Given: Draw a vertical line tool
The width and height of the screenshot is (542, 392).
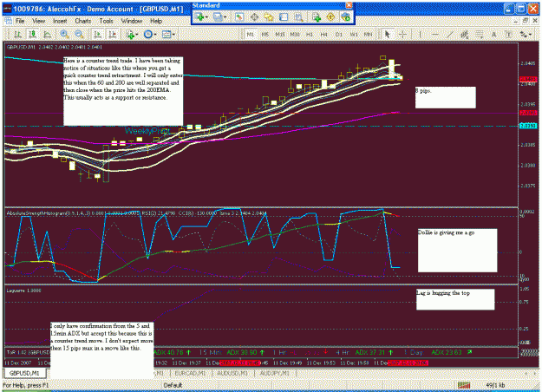Looking at the screenshot, I should 420,34.
